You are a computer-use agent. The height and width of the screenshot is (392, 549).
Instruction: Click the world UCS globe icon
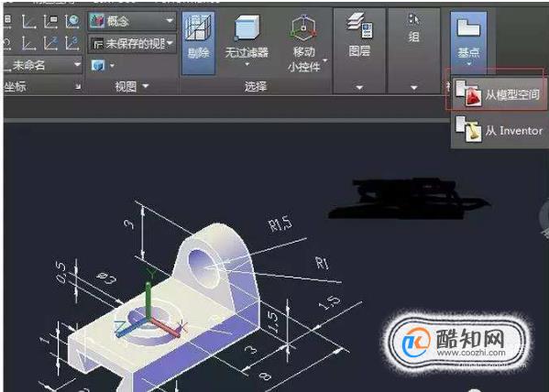[x=72, y=21]
